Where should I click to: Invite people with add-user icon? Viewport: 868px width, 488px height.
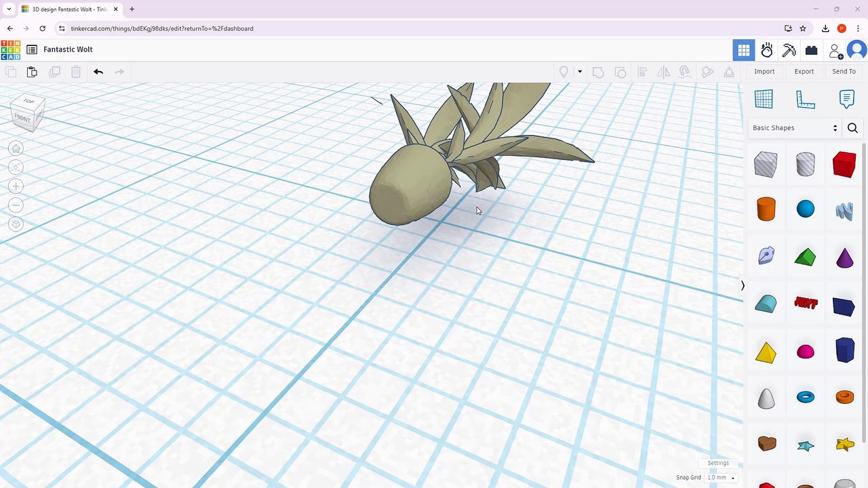pyautogui.click(x=835, y=51)
